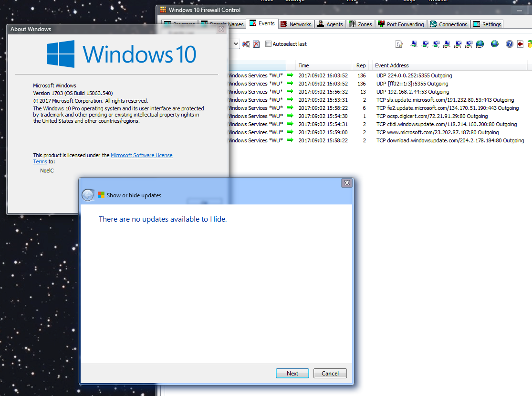
Task: Select the sls.update.microsoft.com event row
Action: click(x=379, y=100)
